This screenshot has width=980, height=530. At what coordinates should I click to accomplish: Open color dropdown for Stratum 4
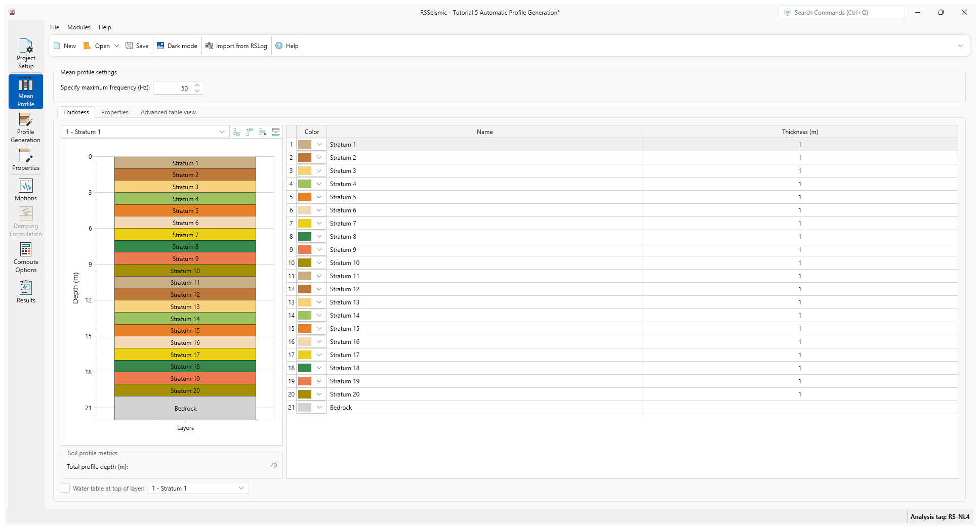coord(319,184)
